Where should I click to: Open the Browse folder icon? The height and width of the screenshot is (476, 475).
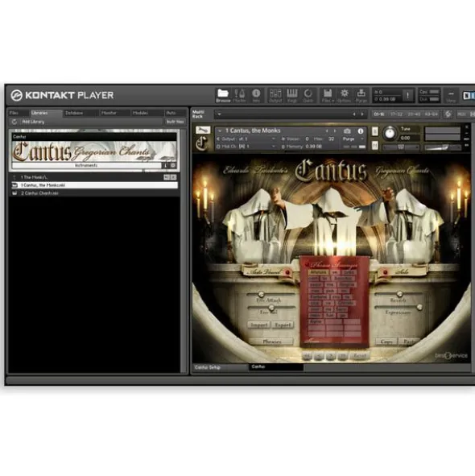click(223, 95)
